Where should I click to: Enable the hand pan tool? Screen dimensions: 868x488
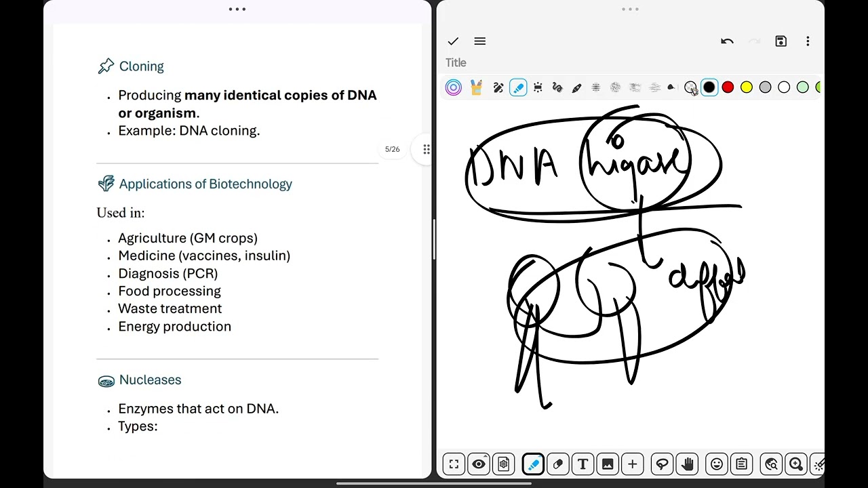click(688, 464)
